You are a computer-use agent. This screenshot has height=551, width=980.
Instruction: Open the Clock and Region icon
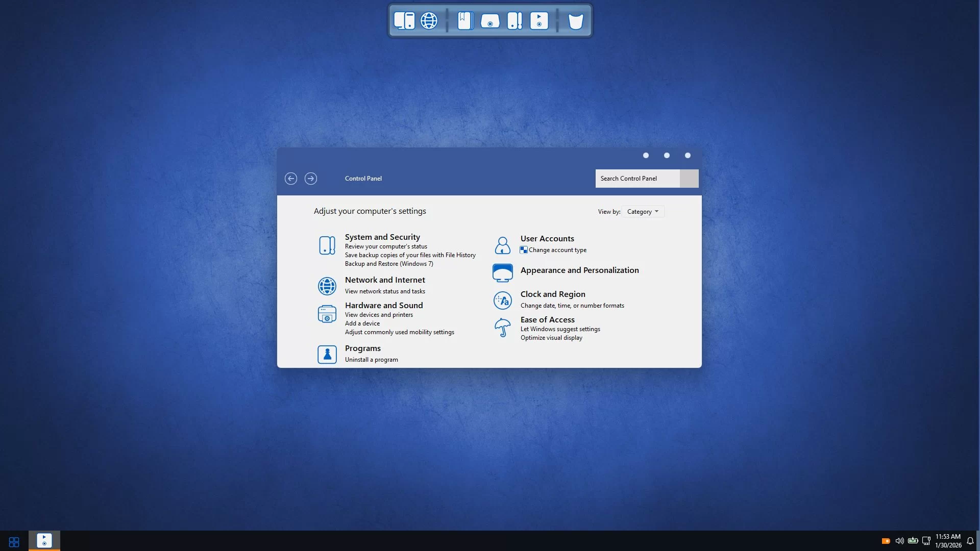(502, 300)
